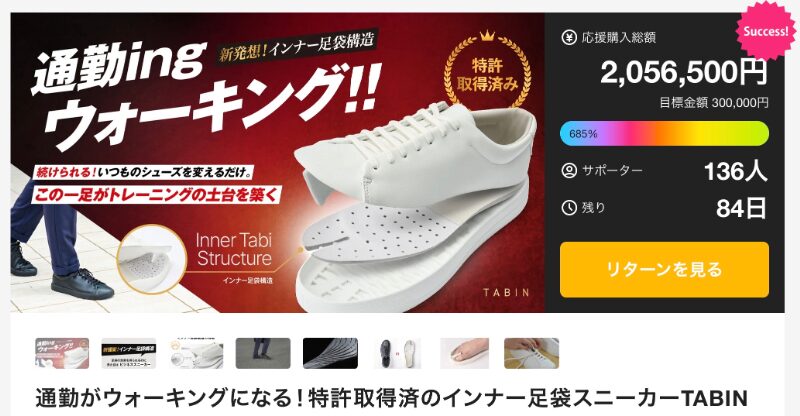Select the third thumbnail with white sneaker diagram

pos(196,353)
